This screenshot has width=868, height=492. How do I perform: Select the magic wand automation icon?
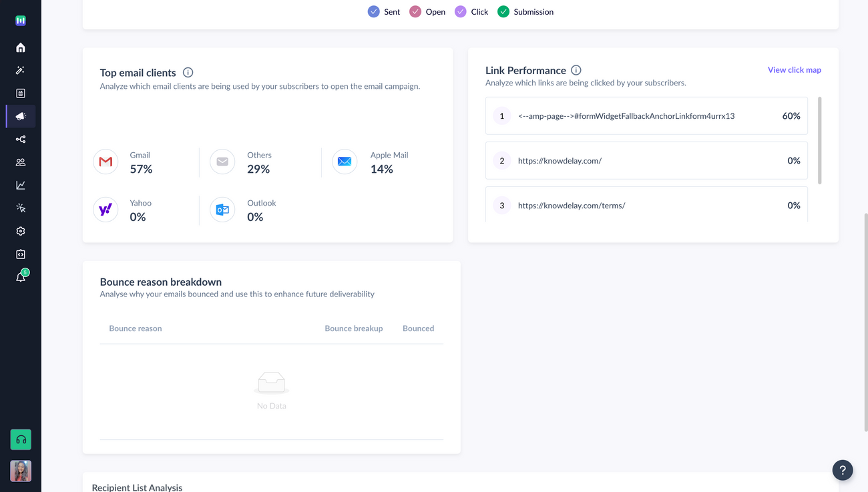coord(20,70)
